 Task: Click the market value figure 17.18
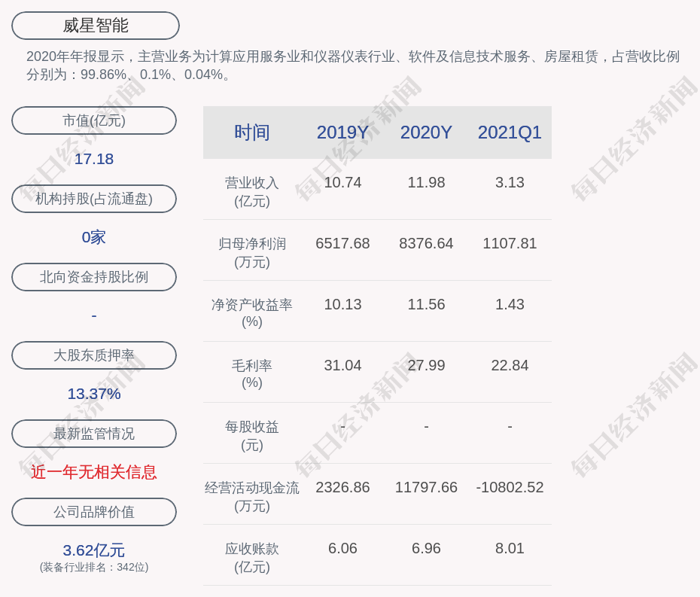point(94,159)
